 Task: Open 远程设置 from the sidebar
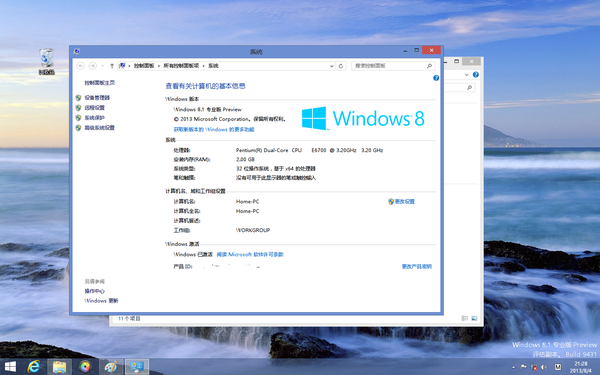[x=95, y=108]
